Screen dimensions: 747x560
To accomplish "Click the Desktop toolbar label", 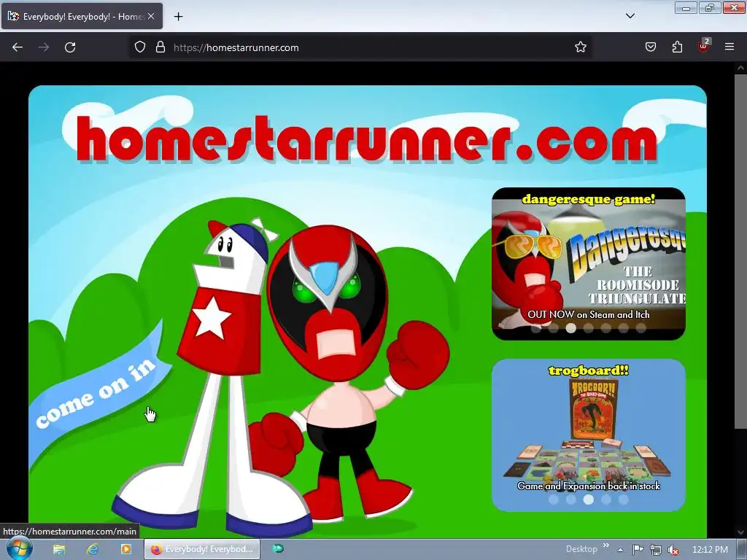I will [581, 549].
